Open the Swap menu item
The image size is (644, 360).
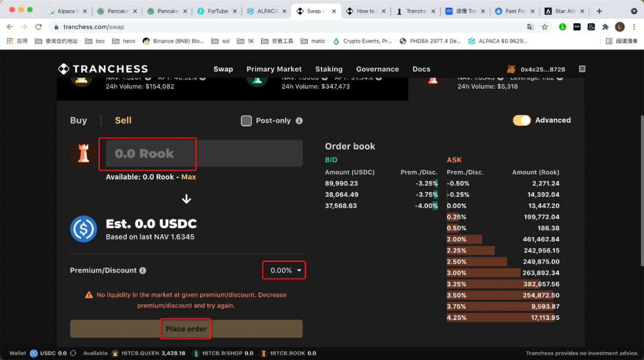[223, 69]
